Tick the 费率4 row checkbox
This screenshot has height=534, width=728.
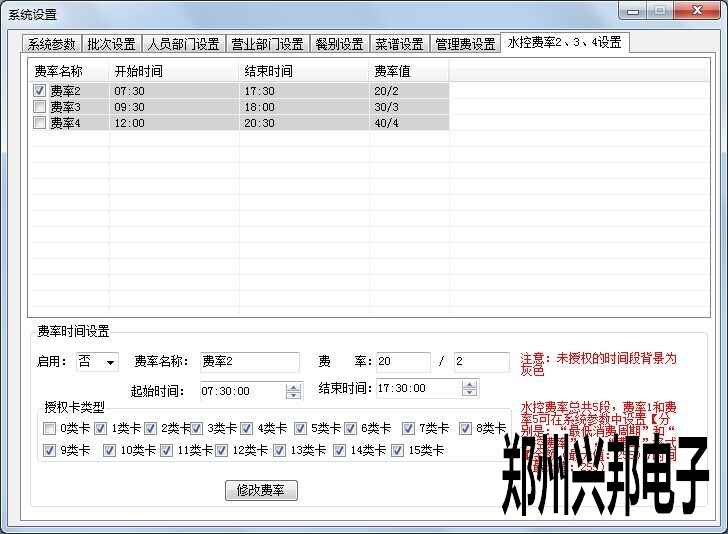point(40,123)
